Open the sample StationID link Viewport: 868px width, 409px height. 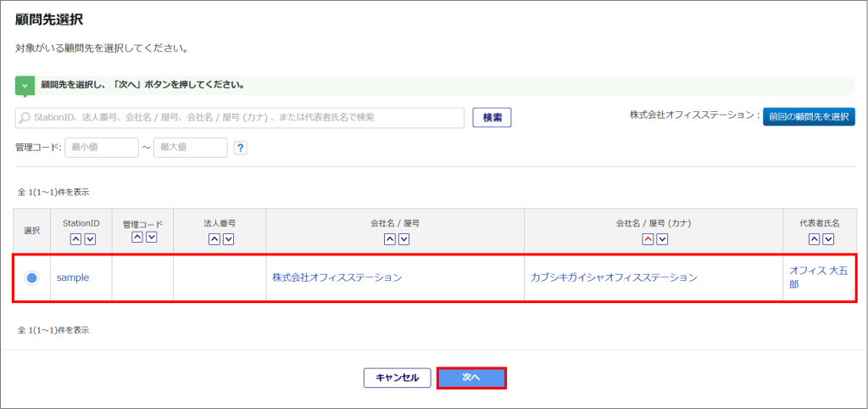pyautogui.click(x=73, y=277)
